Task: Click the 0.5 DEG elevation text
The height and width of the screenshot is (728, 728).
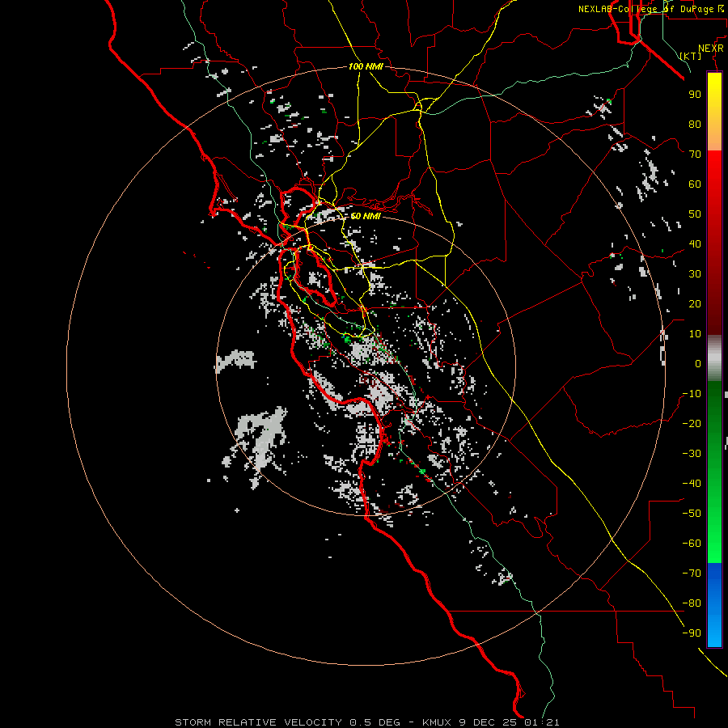Action: (375, 722)
